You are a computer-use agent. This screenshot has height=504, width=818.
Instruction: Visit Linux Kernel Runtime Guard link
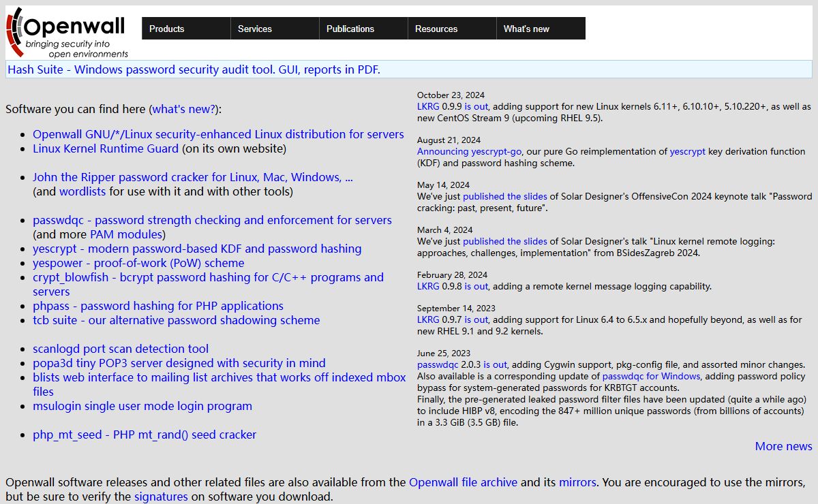pyautogui.click(x=106, y=148)
